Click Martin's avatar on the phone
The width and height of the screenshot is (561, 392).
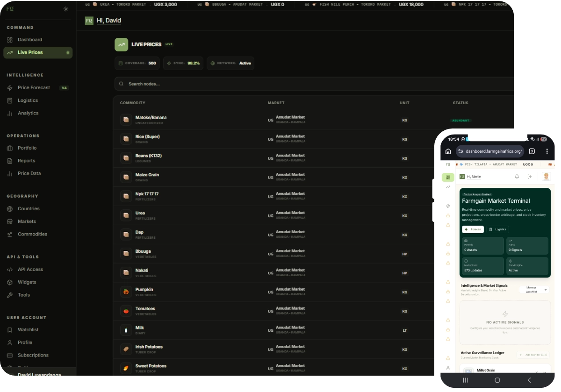tap(546, 177)
